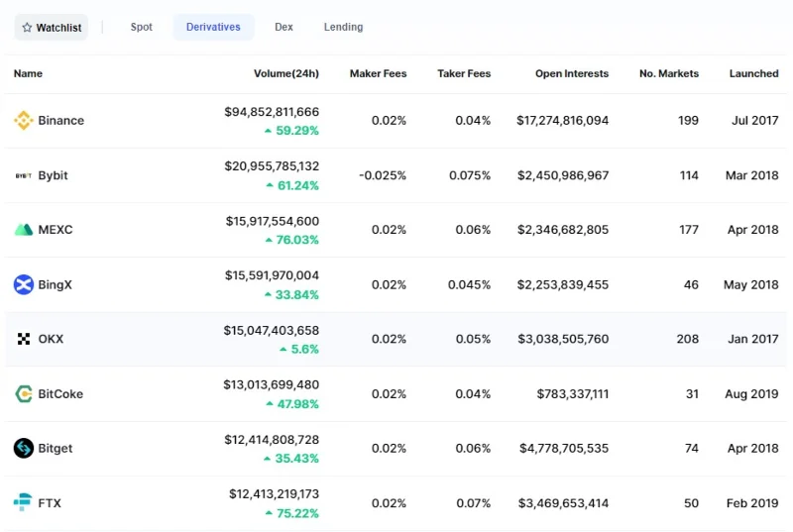Click the Bybit logo icon
793x532 pixels.
pos(23,175)
